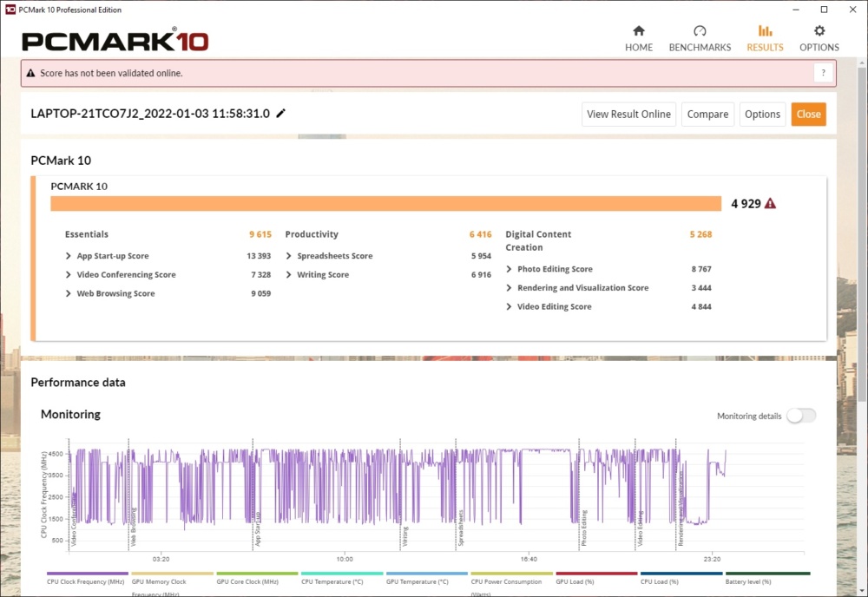
Task: Click Web Browsing marker on chart
Action: pos(133,528)
